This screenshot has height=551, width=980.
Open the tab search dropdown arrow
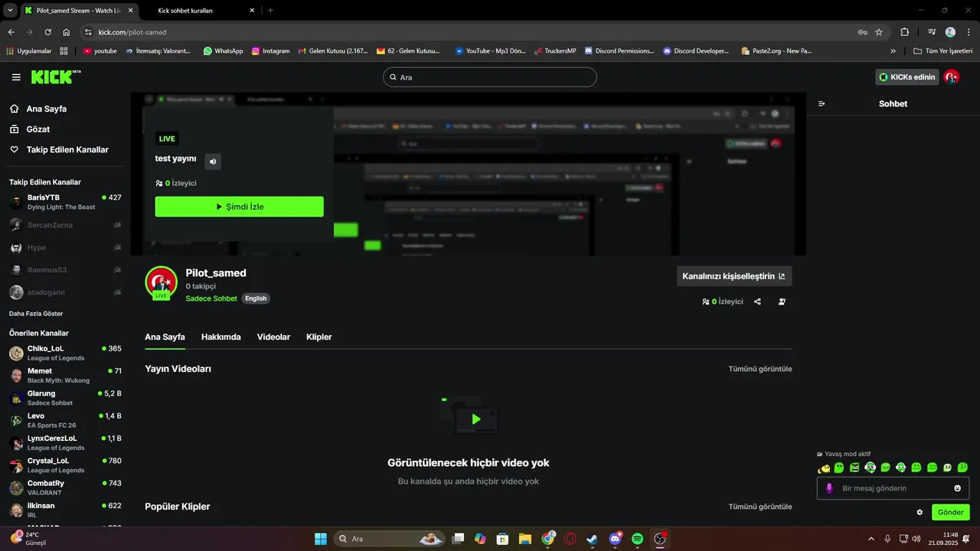10,11
